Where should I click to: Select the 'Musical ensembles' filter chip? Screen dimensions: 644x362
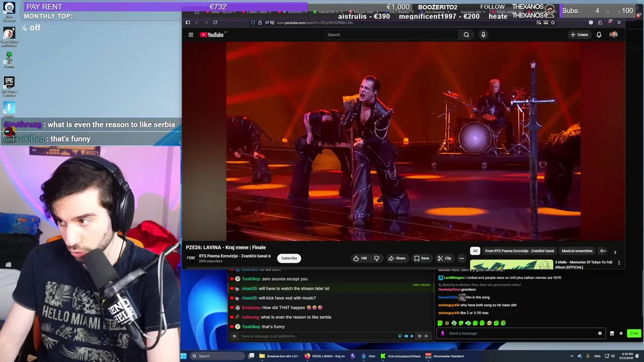point(577,251)
